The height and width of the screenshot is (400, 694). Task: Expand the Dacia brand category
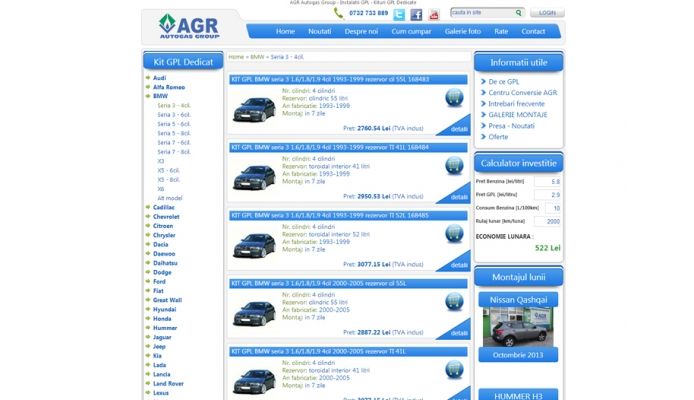pyautogui.click(x=160, y=245)
